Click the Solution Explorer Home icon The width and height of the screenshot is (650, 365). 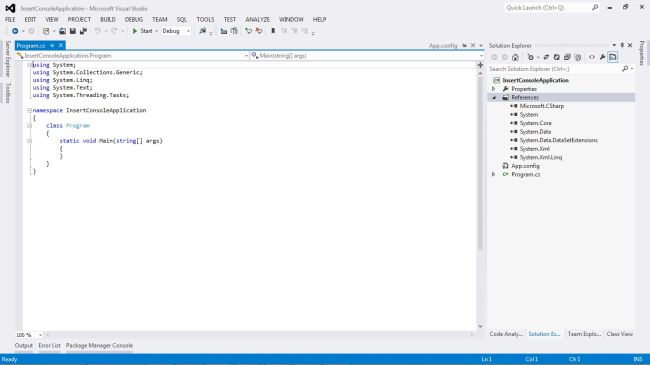click(515, 57)
